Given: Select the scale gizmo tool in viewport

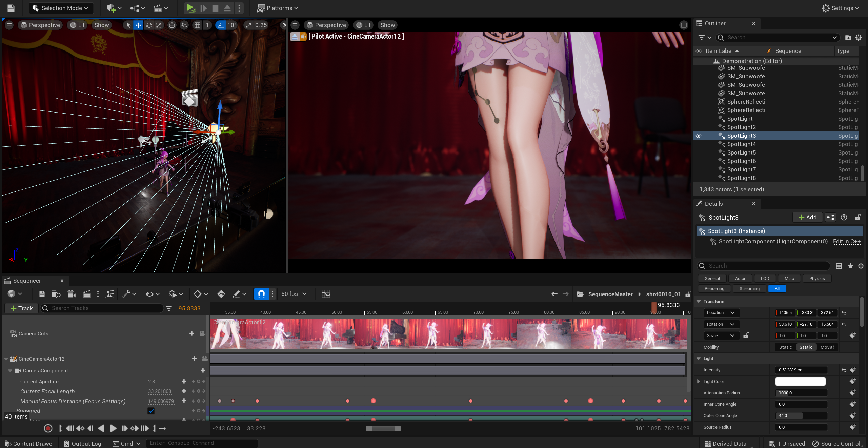Looking at the screenshot, I should coord(159,25).
